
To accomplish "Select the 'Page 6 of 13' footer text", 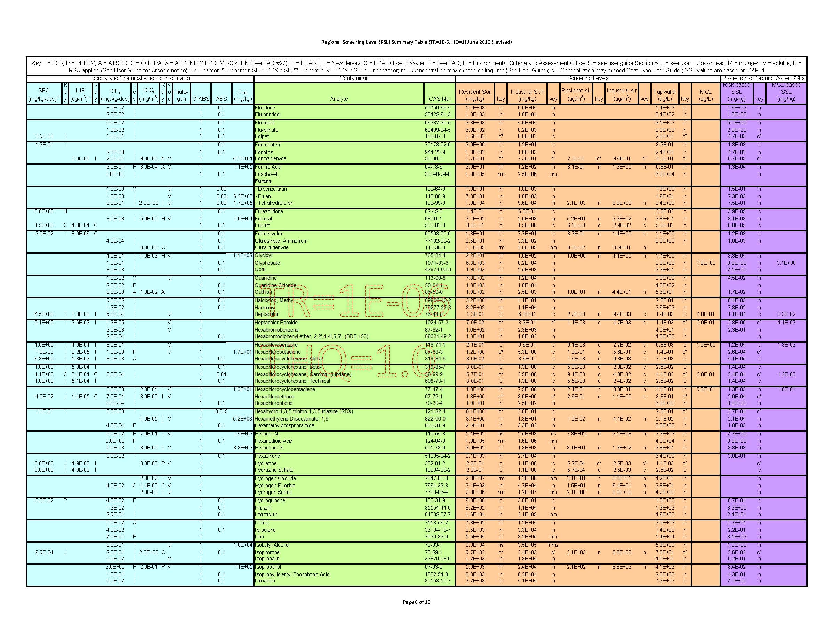I will point(416,602).
